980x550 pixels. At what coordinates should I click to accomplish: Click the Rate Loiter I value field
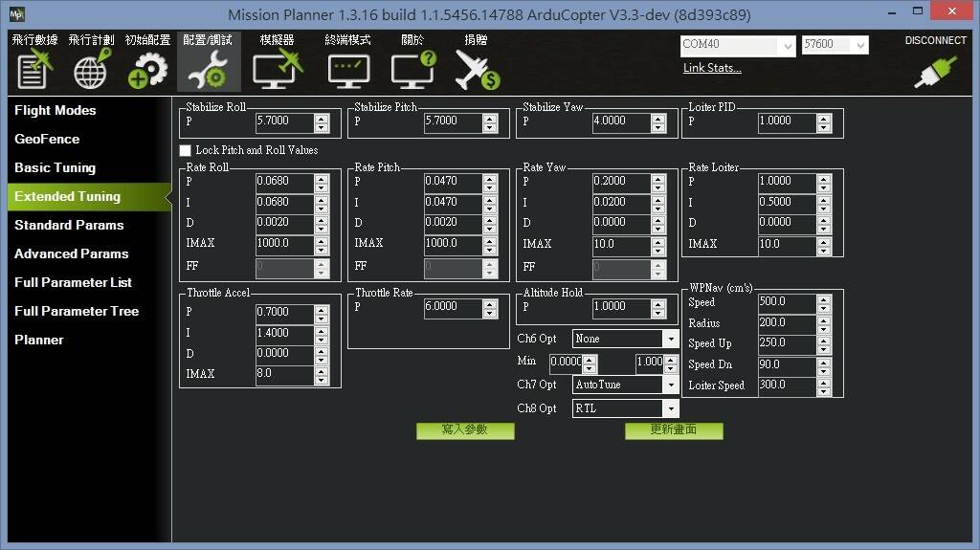click(x=787, y=203)
